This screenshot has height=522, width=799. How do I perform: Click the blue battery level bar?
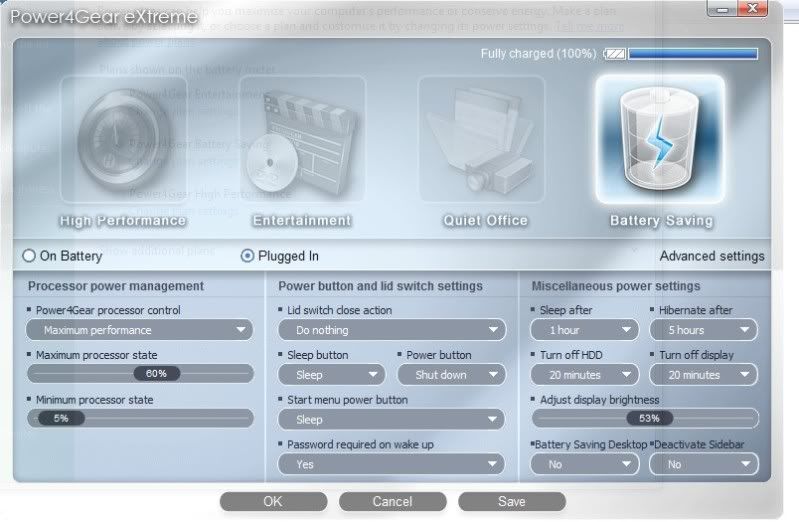pos(693,54)
